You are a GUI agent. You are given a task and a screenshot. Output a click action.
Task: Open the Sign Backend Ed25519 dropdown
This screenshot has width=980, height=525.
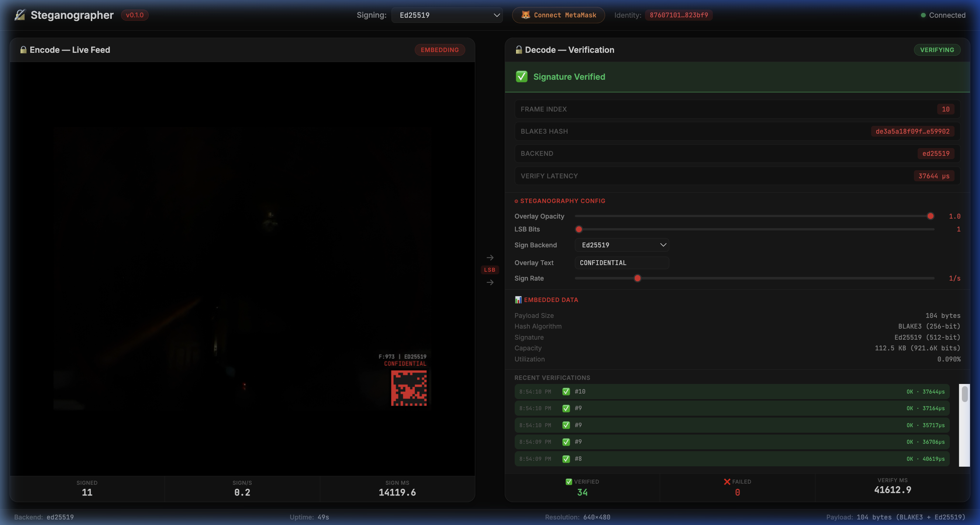tap(622, 245)
